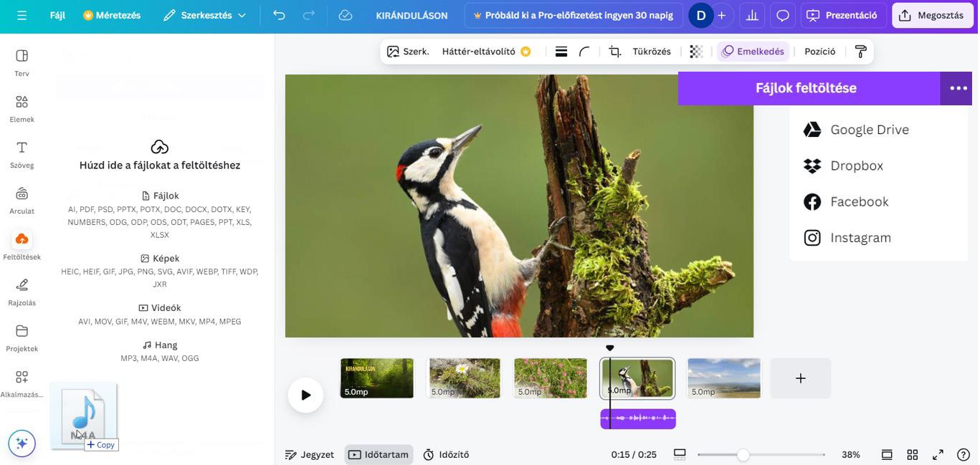Image resolution: width=980 pixels, height=465 pixels.
Task: Open the page view screen icon
Action: [680, 454]
